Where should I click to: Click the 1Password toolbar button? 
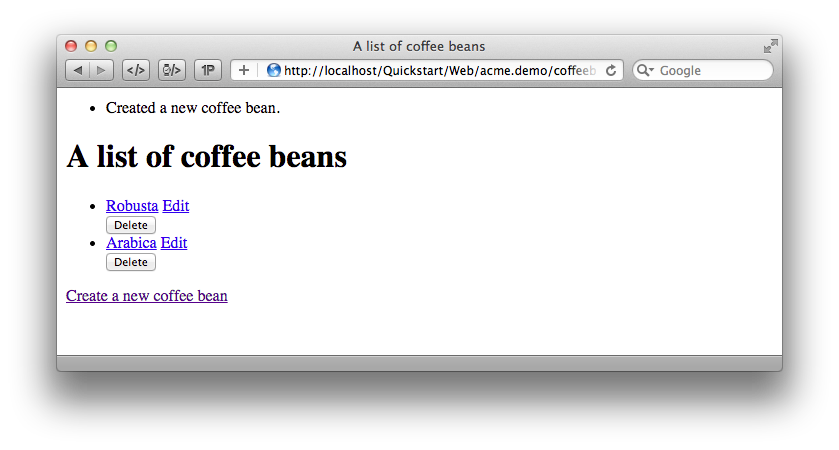coord(208,71)
